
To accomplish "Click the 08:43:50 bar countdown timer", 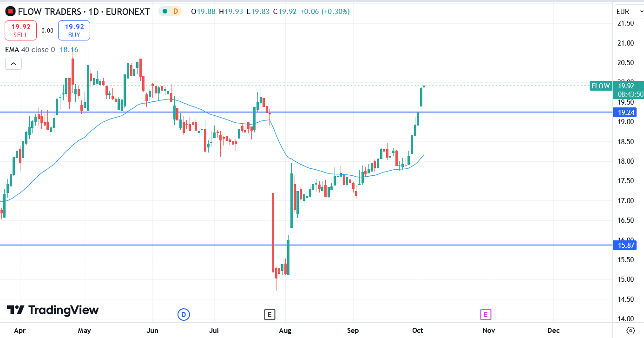I will pos(631,94).
